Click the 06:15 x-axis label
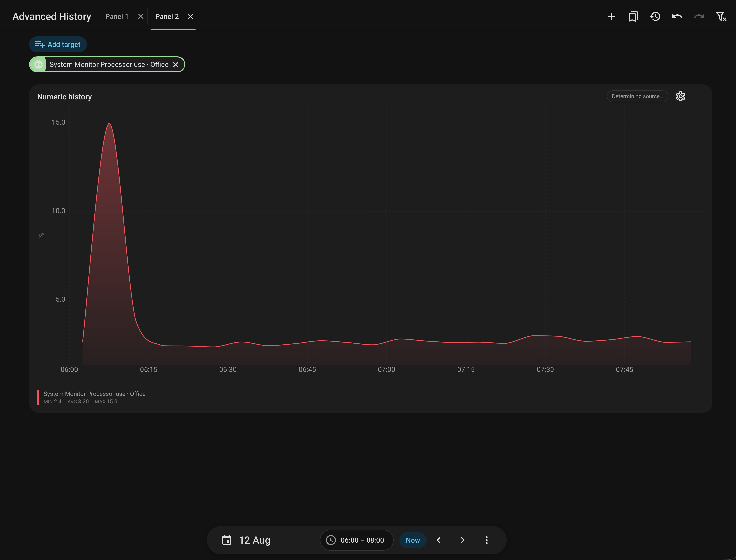This screenshot has width=736, height=560. 148,369
